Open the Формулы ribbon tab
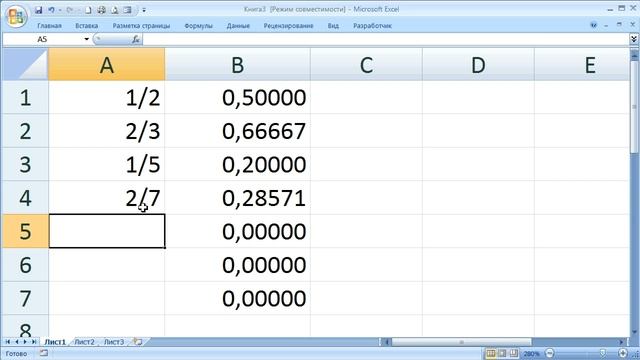This screenshot has width=640, height=360. (x=198, y=26)
